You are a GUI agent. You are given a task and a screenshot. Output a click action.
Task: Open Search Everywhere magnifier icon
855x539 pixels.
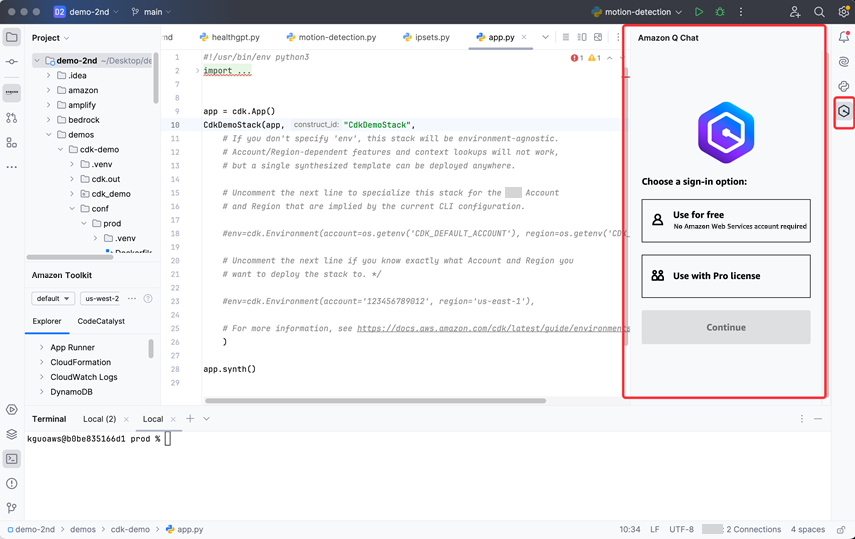click(x=819, y=11)
